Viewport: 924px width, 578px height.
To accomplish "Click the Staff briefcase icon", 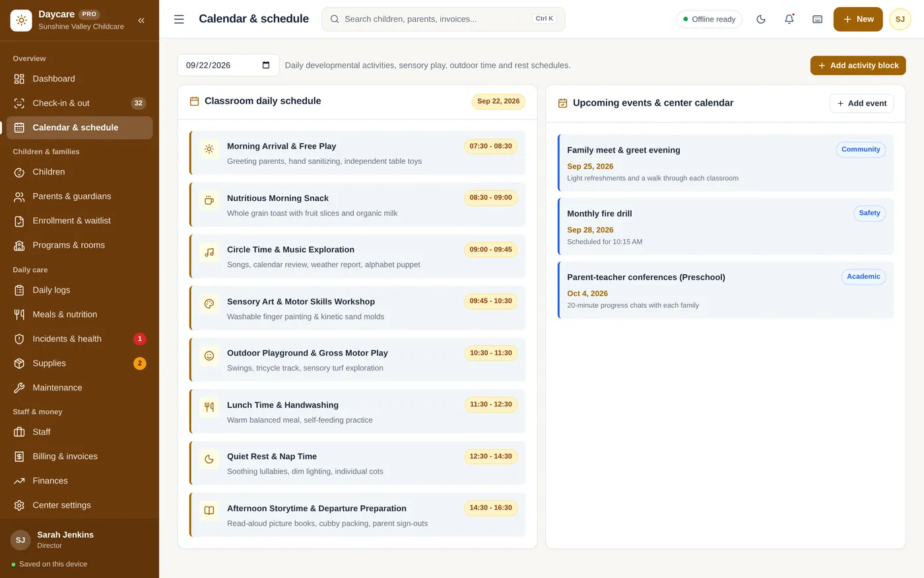I will click(x=19, y=432).
